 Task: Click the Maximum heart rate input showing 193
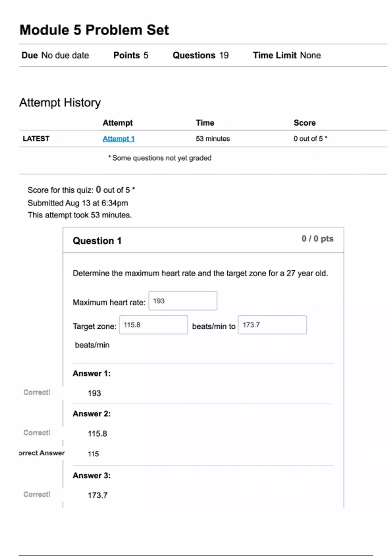[x=183, y=300]
